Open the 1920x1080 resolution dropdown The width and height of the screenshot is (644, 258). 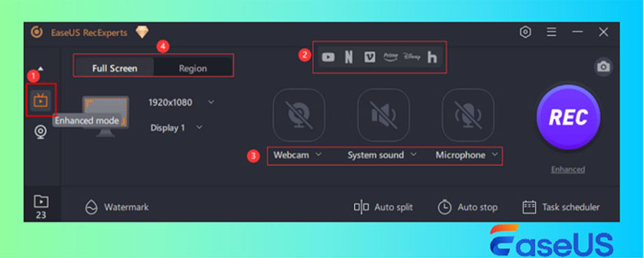(181, 102)
